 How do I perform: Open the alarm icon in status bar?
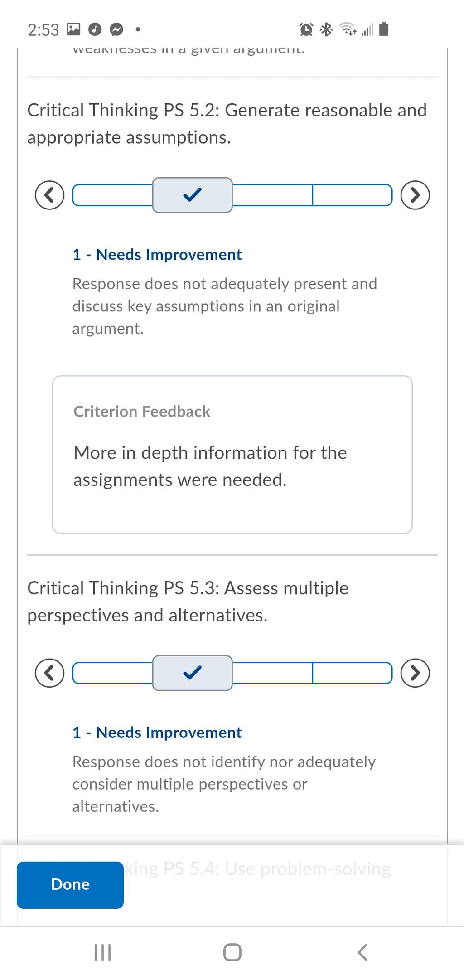(306, 30)
